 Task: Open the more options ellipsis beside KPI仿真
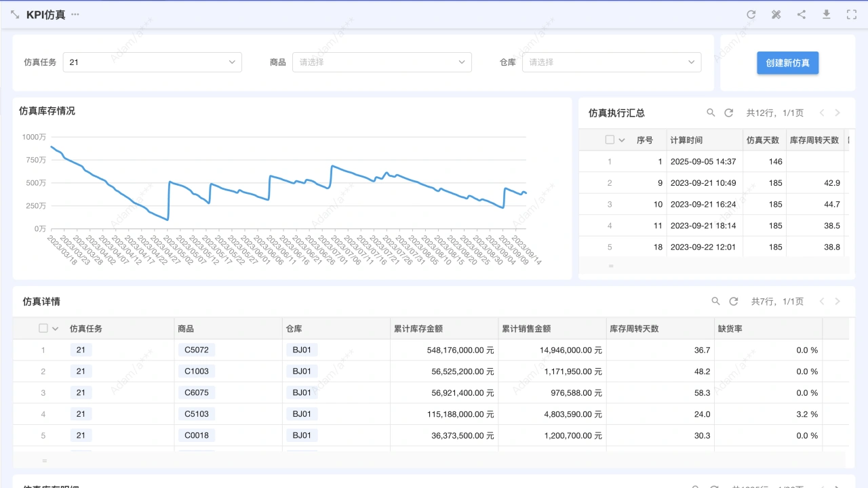point(75,14)
